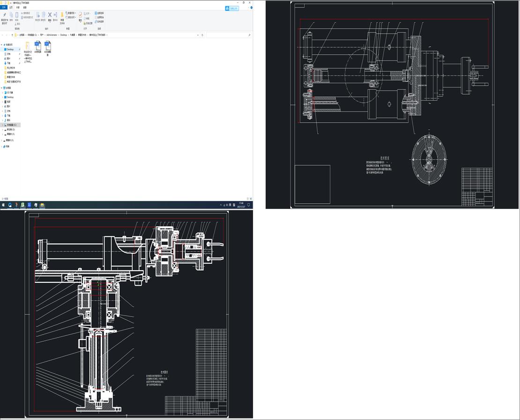Open the address bar history dropdown arrow
This screenshot has height=420, width=520.
[198, 35]
